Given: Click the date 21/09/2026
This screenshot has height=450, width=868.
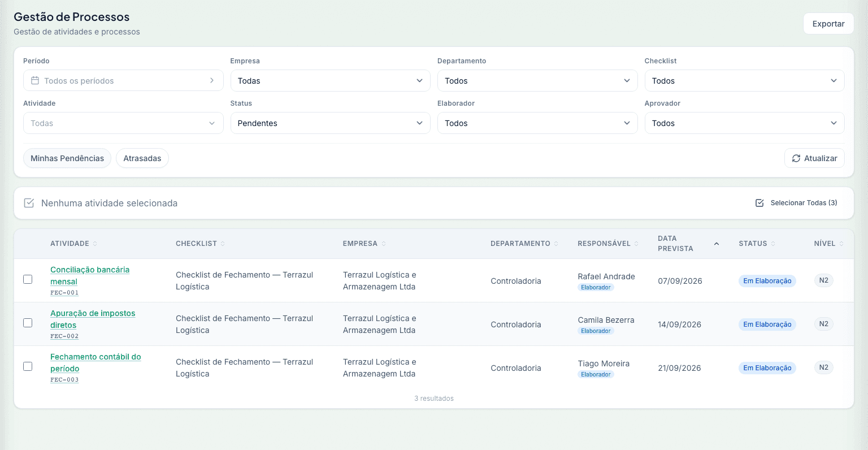Looking at the screenshot, I should tap(679, 368).
